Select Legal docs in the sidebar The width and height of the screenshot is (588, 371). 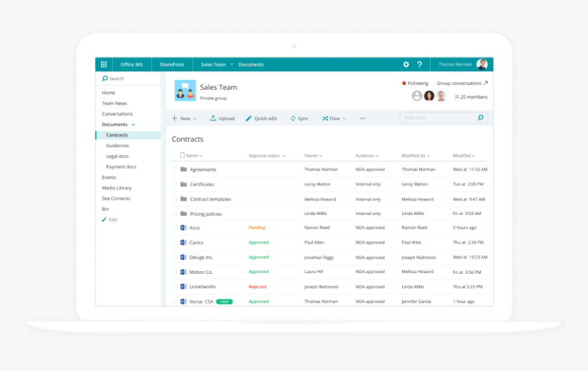pos(118,156)
